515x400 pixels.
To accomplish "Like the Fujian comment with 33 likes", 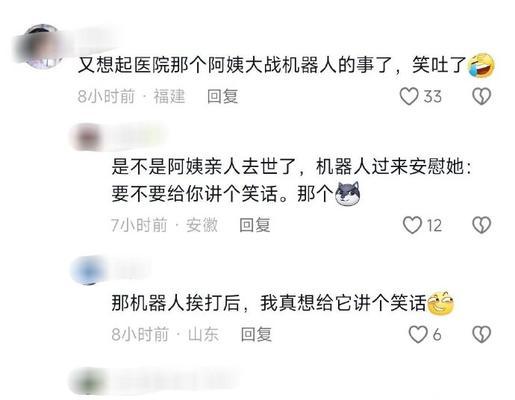I will [409, 96].
